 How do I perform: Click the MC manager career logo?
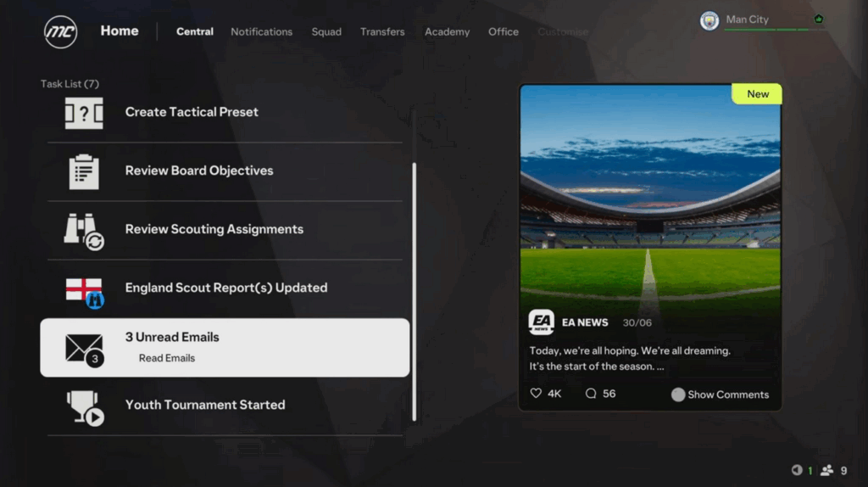(x=60, y=31)
